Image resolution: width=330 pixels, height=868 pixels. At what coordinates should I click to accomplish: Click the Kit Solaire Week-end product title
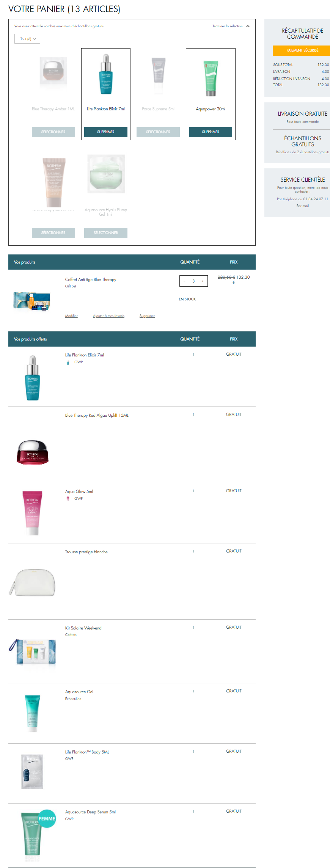83,628
